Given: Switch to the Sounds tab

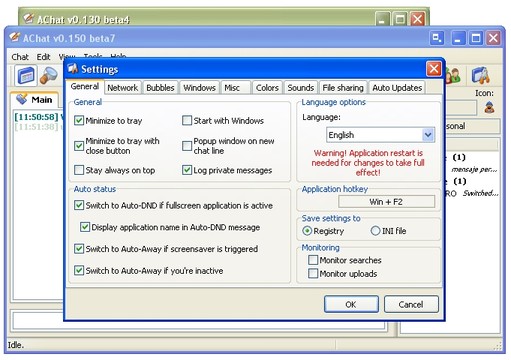Looking at the screenshot, I should [301, 88].
